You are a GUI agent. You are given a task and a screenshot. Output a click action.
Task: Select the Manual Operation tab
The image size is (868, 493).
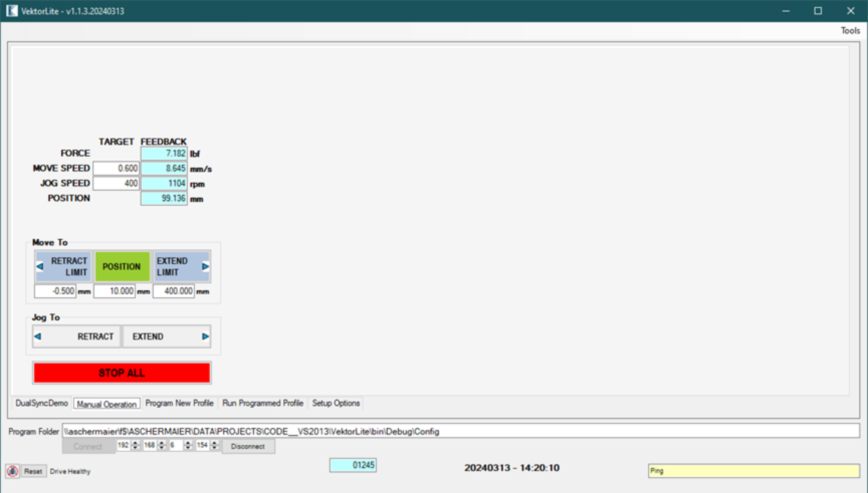click(107, 404)
